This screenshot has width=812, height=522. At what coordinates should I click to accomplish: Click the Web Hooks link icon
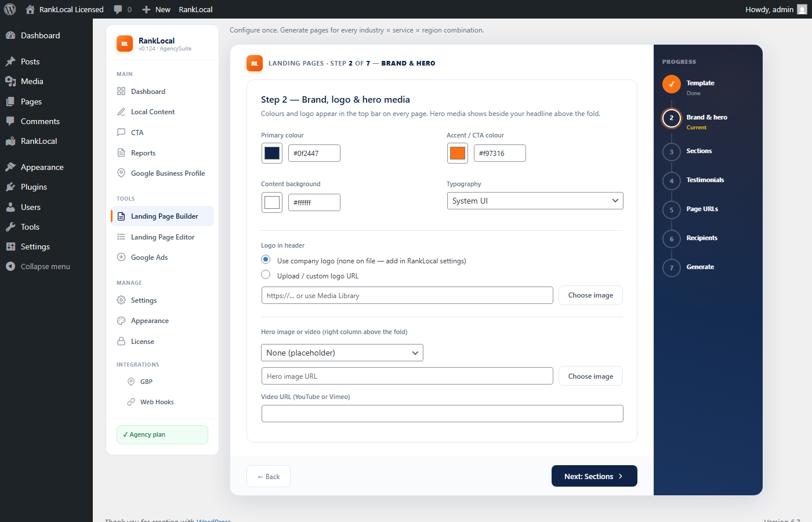(x=131, y=402)
